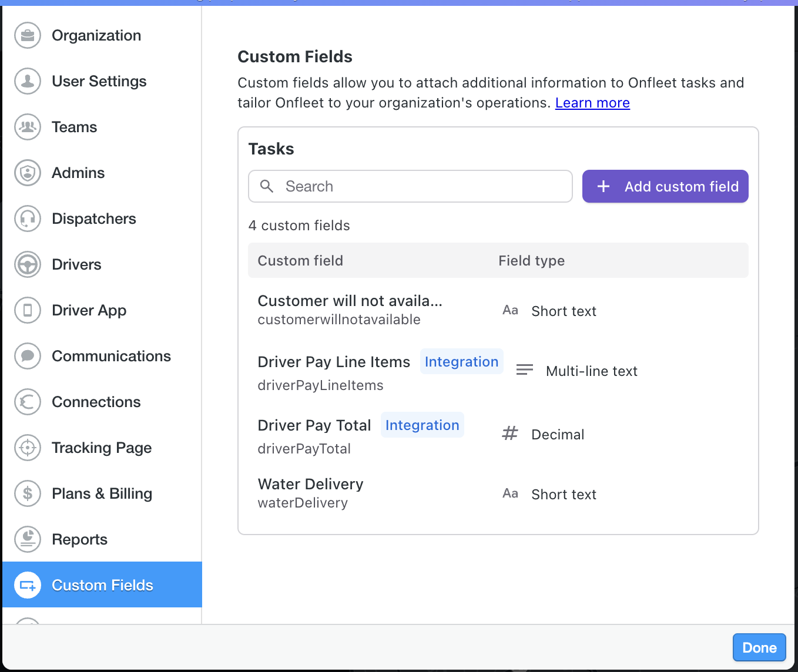Click the Organization briefcase icon

pyautogui.click(x=28, y=35)
